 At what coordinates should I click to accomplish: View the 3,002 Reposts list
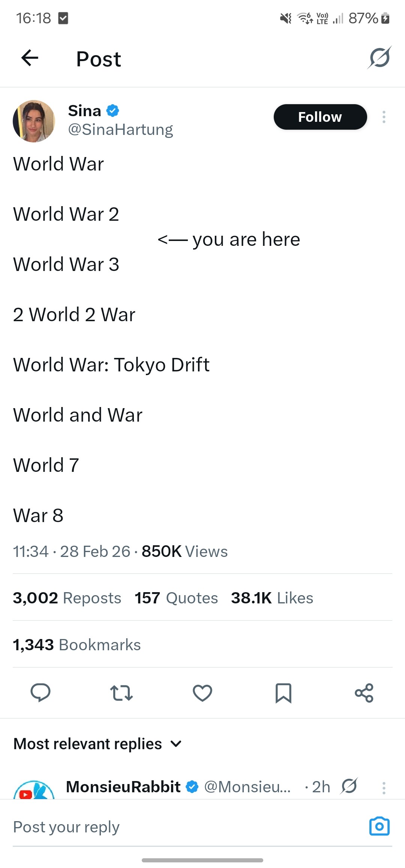(x=67, y=598)
